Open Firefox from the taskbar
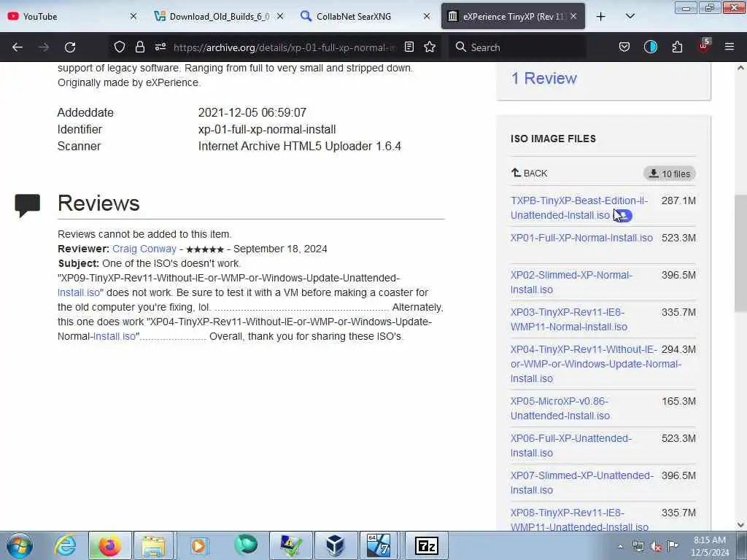This screenshot has height=560, width=747. point(109,545)
